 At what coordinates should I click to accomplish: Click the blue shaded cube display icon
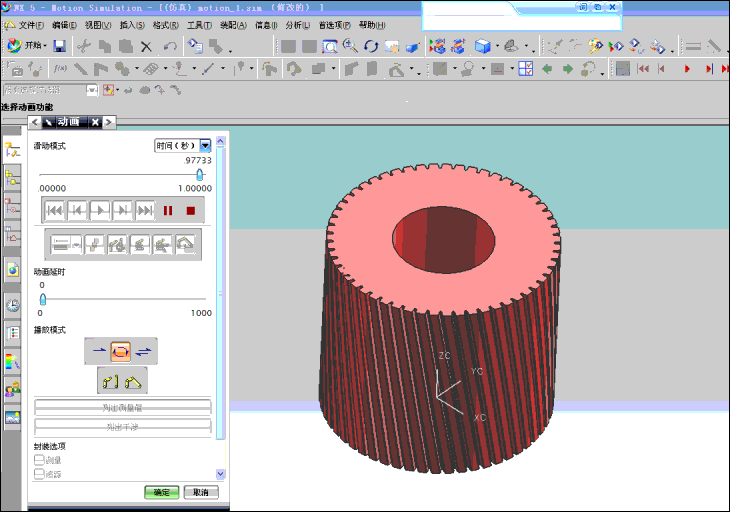point(483,46)
